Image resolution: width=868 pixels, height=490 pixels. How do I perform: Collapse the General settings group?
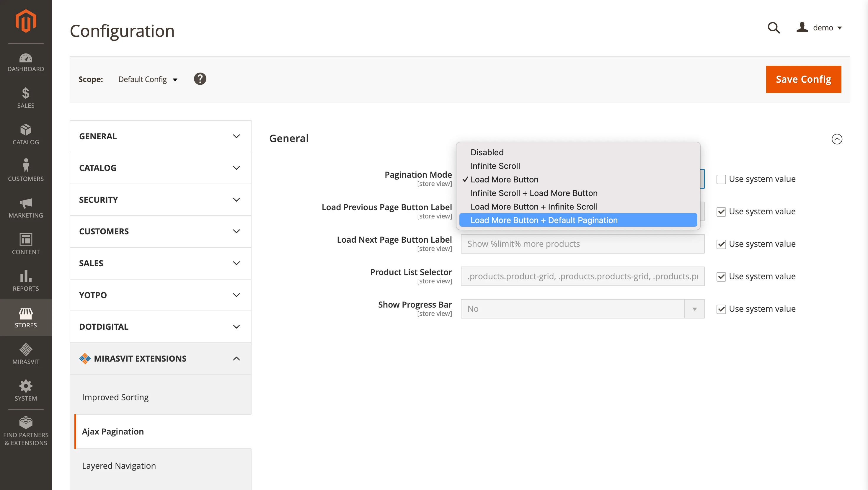point(837,139)
